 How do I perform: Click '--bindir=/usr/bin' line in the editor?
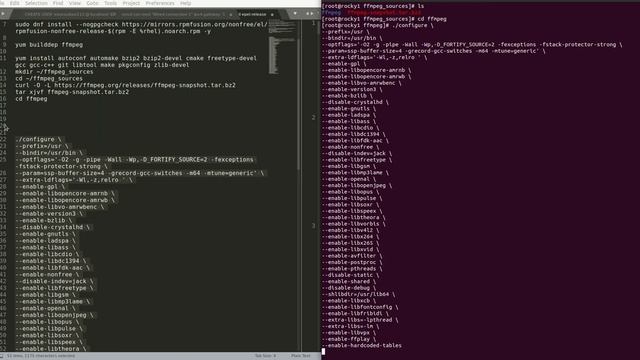(49, 153)
